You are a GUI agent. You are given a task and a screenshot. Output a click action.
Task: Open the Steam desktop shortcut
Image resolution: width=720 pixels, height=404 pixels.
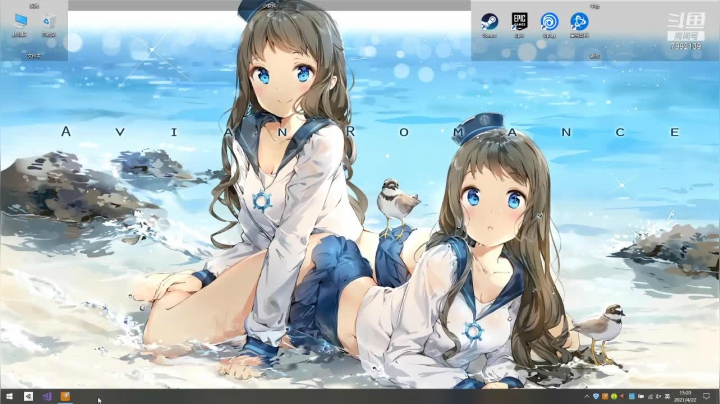(489, 25)
